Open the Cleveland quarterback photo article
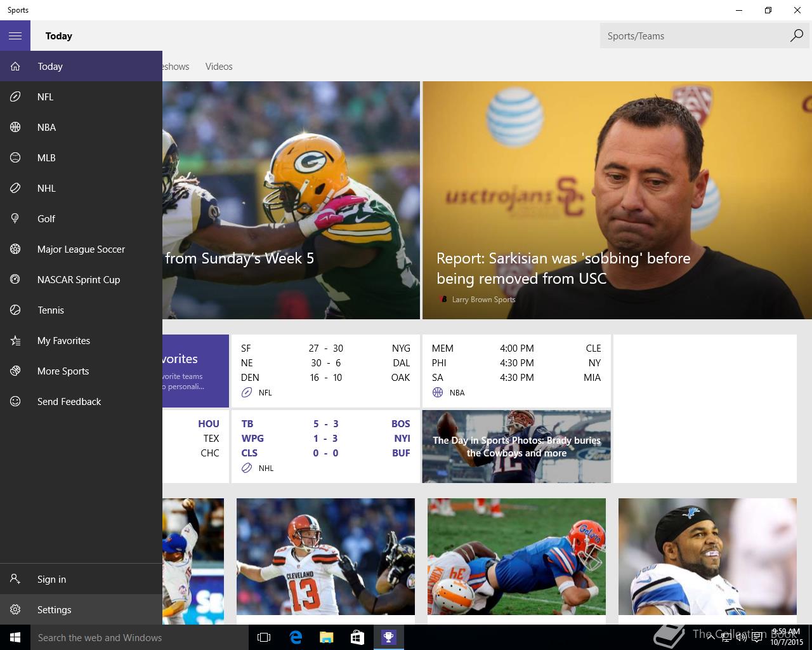This screenshot has height=650, width=812. click(x=325, y=556)
